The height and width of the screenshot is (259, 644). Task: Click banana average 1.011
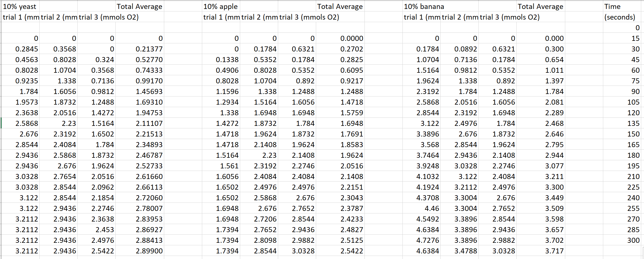click(541, 70)
